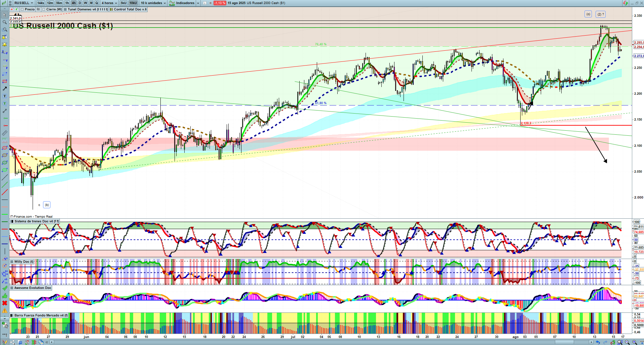Click the green refresh icon at top right

pos(625,3)
